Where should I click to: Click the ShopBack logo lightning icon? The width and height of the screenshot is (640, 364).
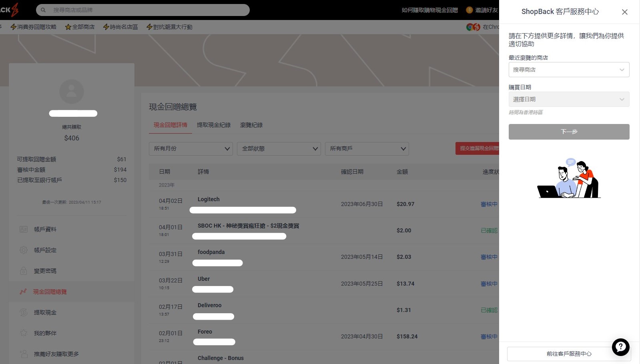coord(15,10)
